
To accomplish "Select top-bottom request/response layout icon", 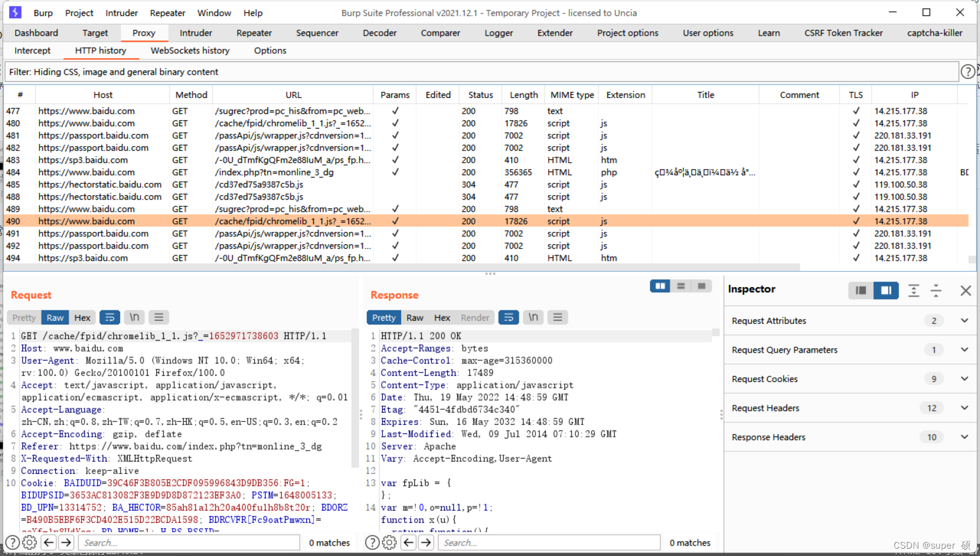I will [x=680, y=286].
